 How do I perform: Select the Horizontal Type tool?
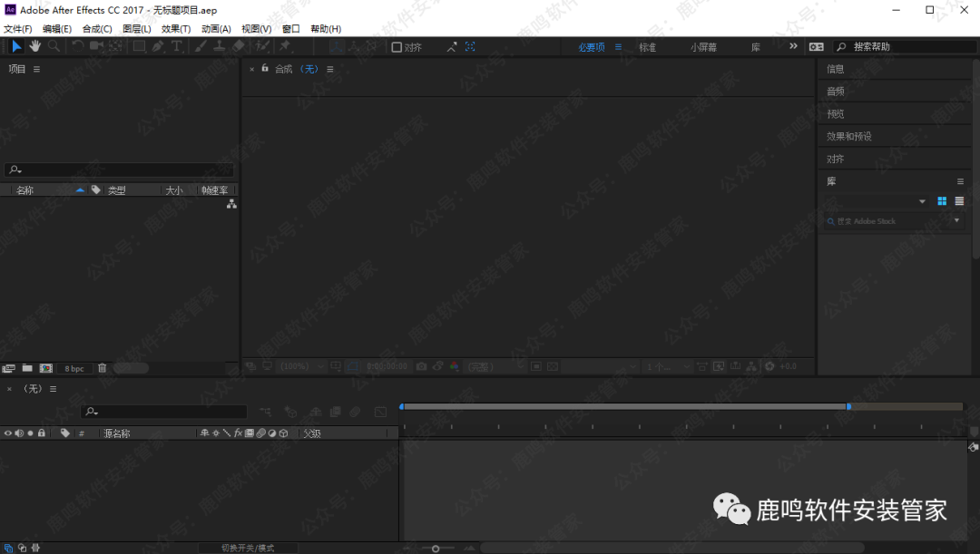coord(177,46)
